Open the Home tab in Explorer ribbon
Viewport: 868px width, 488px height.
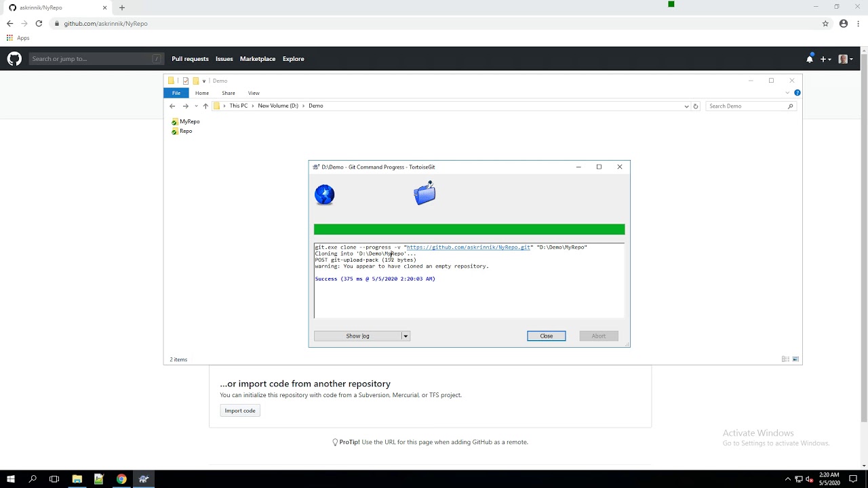coord(202,93)
